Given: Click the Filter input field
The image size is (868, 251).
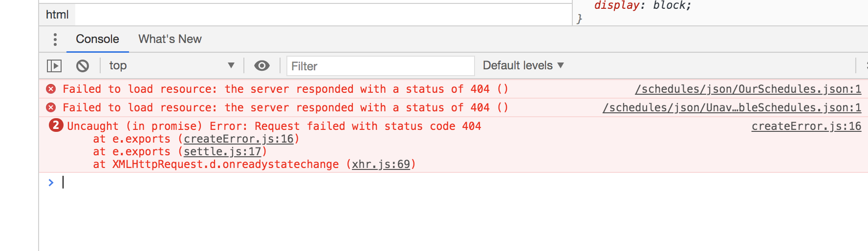Looking at the screenshot, I should 380,66.
